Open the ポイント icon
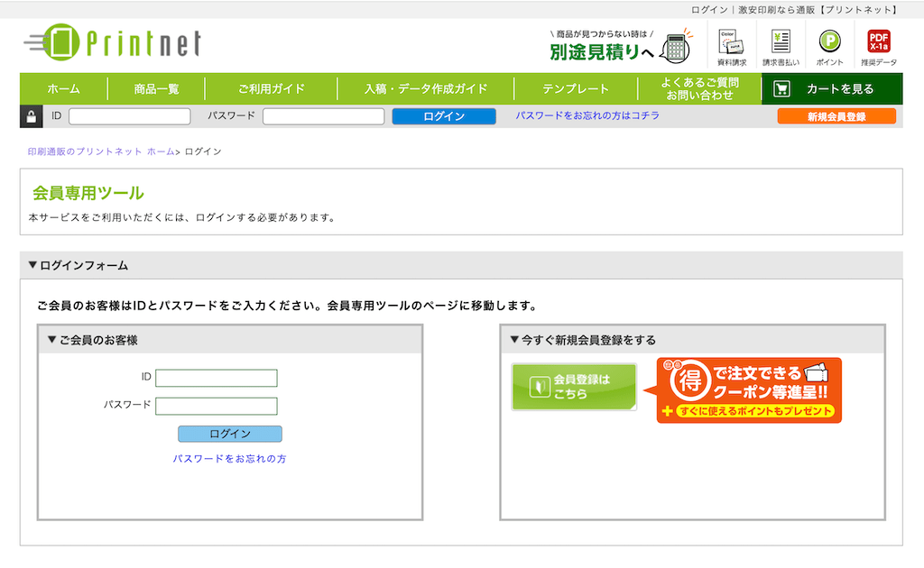The height and width of the screenshot is (568, 924). click(829, 47)
